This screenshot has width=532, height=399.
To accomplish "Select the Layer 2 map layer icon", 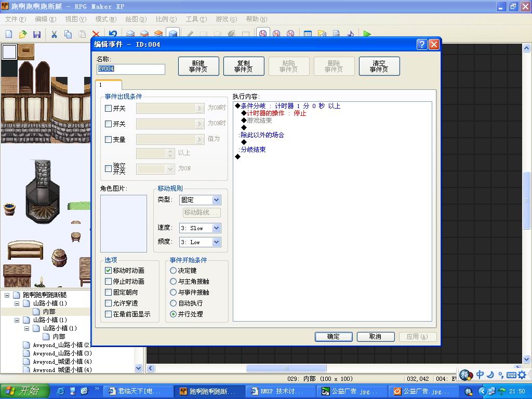I will pyautogui.click(x=144, y=34).
